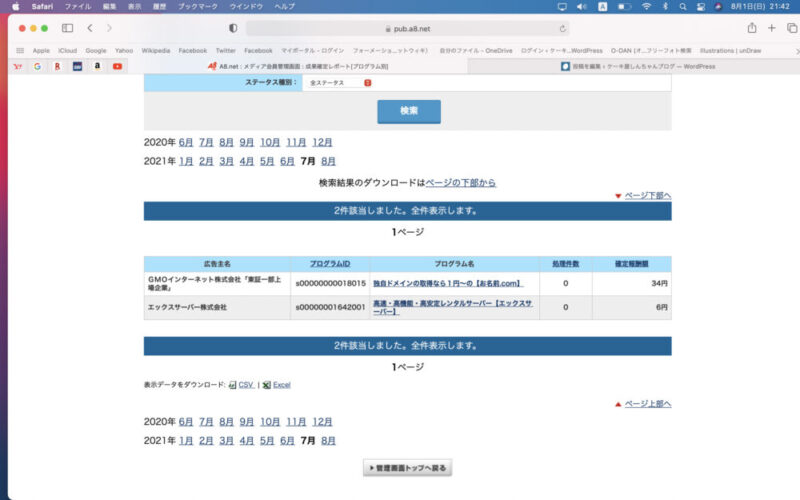Open the iCloud bookmark
This screenshot has width=800, height=500.
[67, 51]
